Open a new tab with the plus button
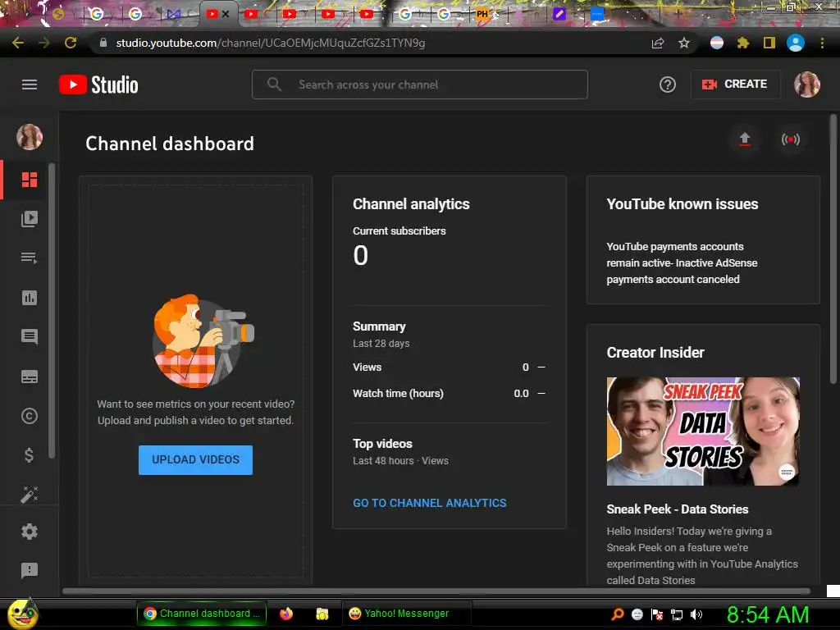This screenshot has width=840, height=630. pyautogui.click(x=678, y=15)
